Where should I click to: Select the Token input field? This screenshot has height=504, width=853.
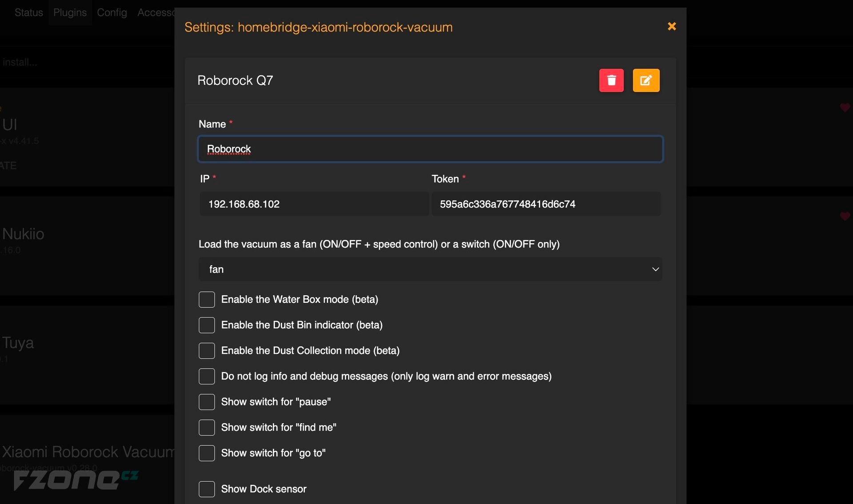[x=545, y=203]
